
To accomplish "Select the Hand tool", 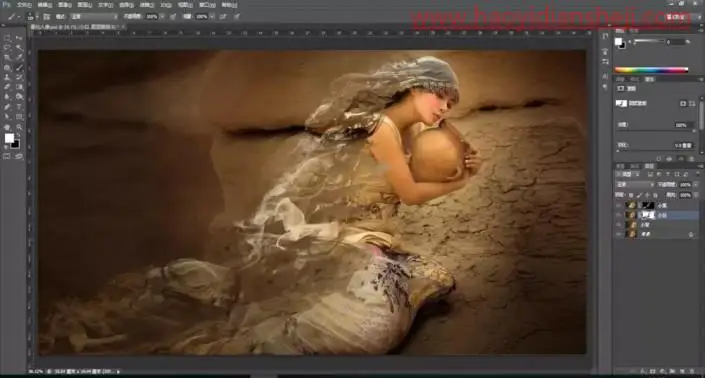I will click(7, 127).
